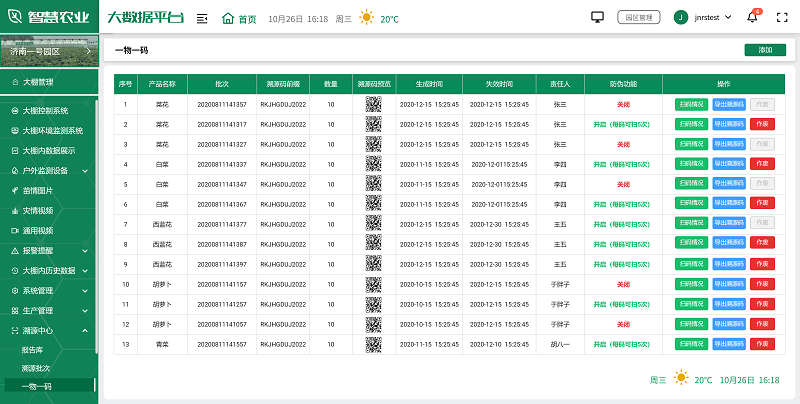Select 溯源批次 in the sidebar
This screenshot has height=404, width=800.
tap(35, 368)
